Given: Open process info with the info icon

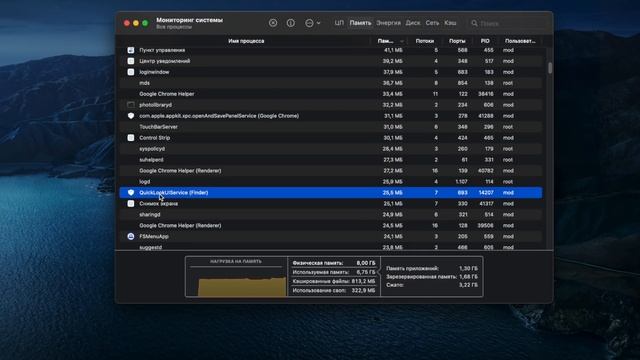Looking at the screenshot, I should click(x=291, y=23).
